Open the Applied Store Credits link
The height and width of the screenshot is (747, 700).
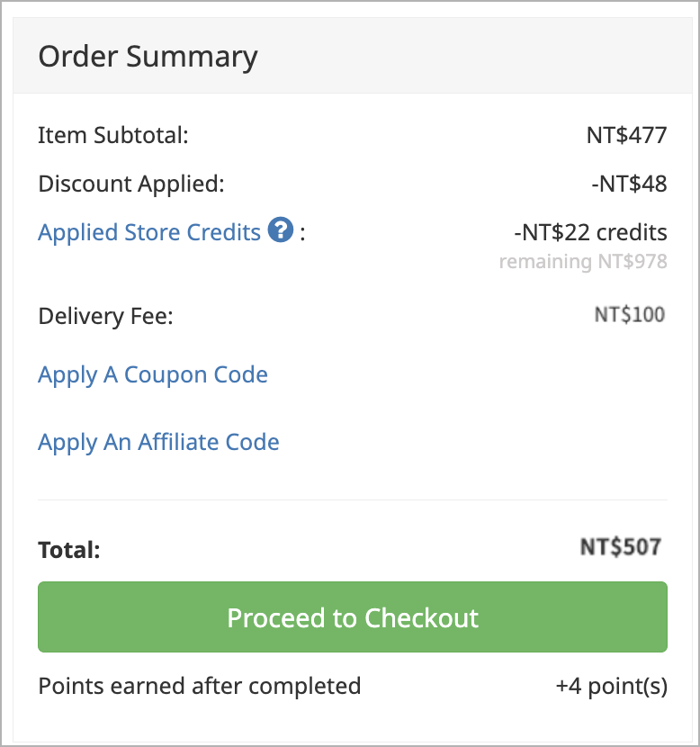click(149, 232)
